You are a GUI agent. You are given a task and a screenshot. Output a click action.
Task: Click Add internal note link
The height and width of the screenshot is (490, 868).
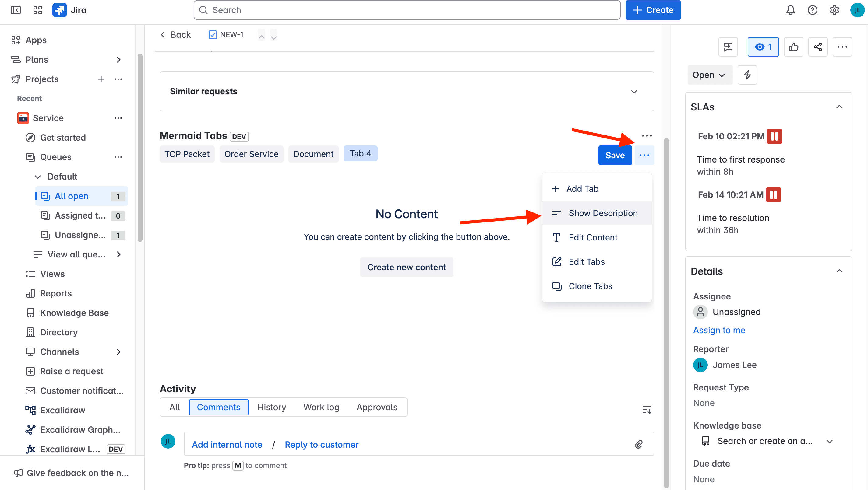click(227, 445)
